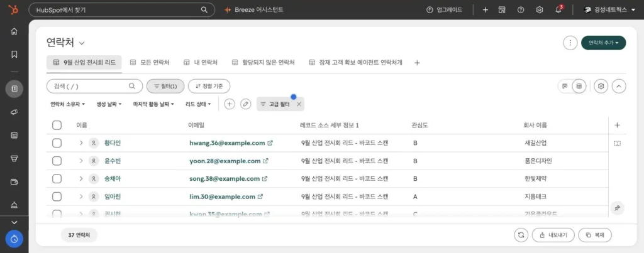
Task: Open the 마지막 활동 날짜 filter dropdown
Action: (153, 104)
